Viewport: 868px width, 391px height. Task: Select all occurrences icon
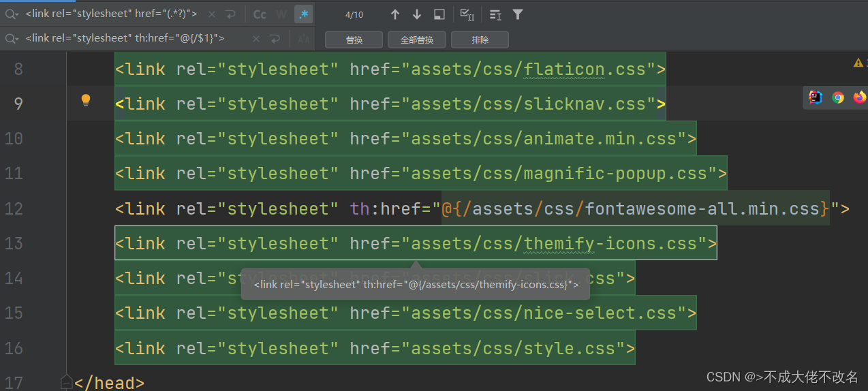tap(467, 14)
